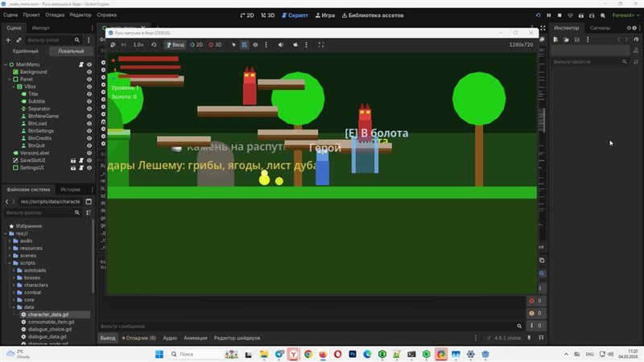Image resolution: width=644 pixels, height=362 pixels.
Task: Toggle visibility of Panel node
Action: coord(89,79)
